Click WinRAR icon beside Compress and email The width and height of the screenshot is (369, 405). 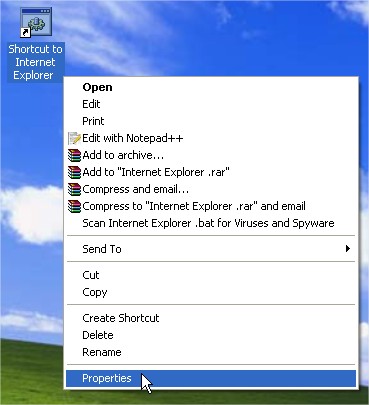[x=74, y=189]
